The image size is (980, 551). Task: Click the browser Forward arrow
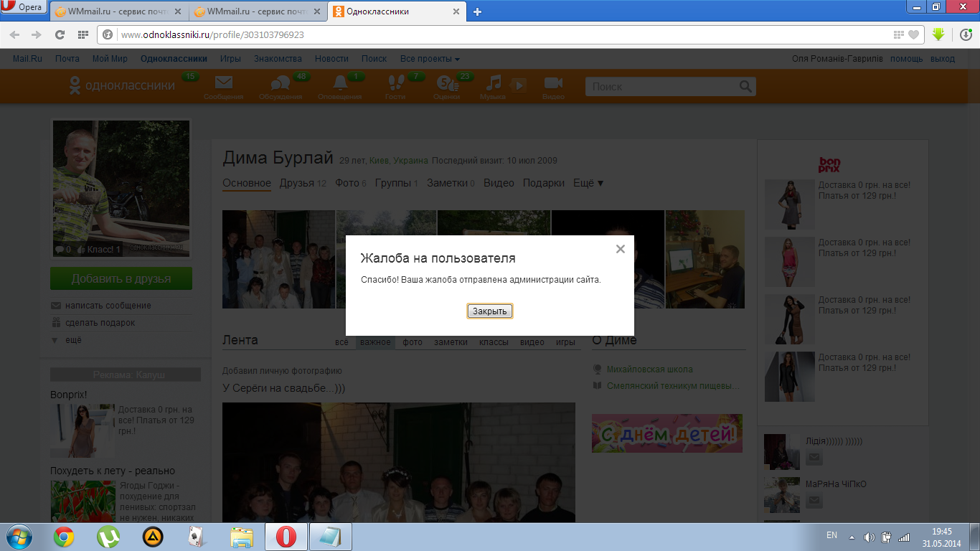tap(37, 34)
